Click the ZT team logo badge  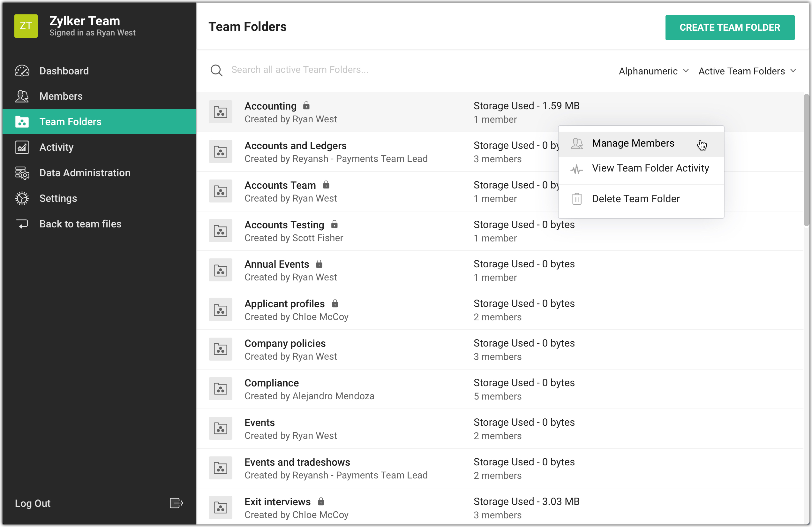point(26,26)
